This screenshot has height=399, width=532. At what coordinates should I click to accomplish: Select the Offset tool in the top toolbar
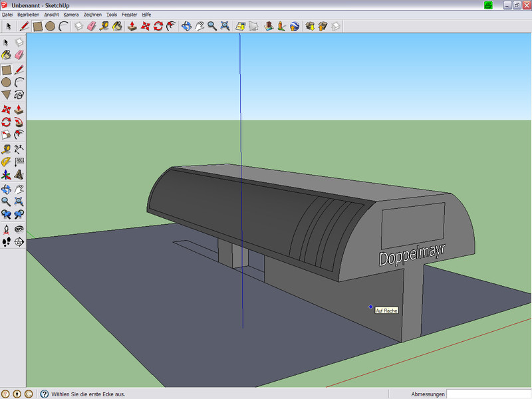(172, 26)
